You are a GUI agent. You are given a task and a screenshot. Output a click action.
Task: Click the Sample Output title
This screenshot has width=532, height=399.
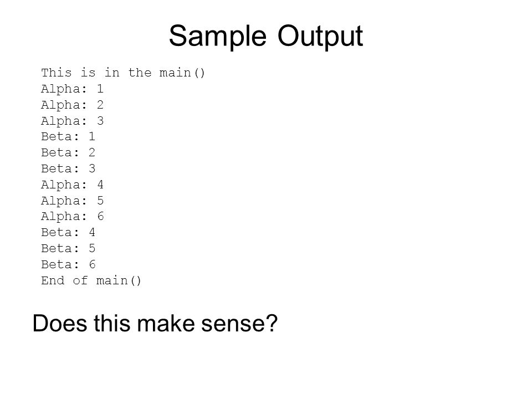(x=266, y=37)
